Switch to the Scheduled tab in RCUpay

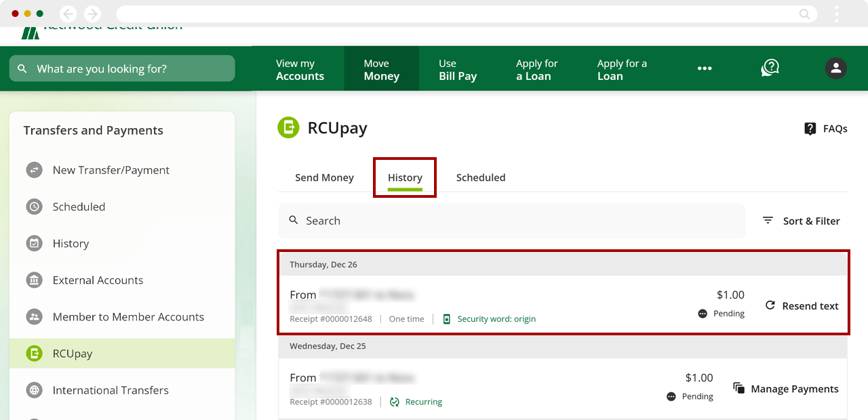tap(481, 177)
